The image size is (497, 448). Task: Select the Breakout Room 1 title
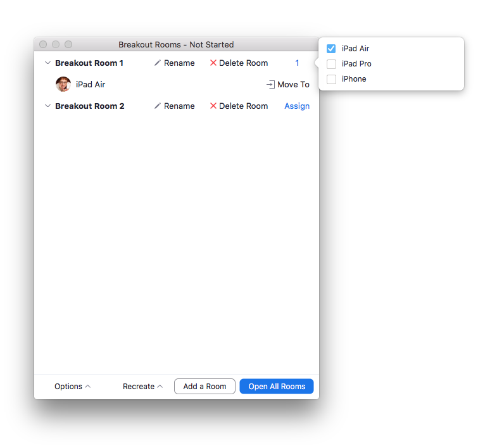pos(89,63)
